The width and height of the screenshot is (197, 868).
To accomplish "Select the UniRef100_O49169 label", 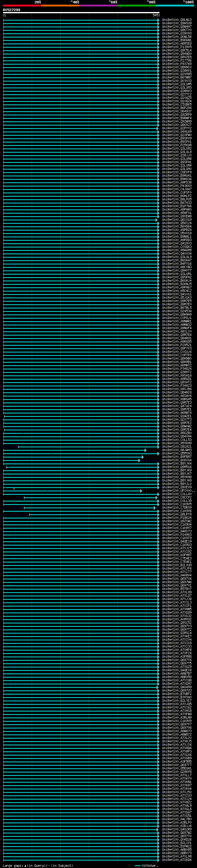I will click(177, 132).
